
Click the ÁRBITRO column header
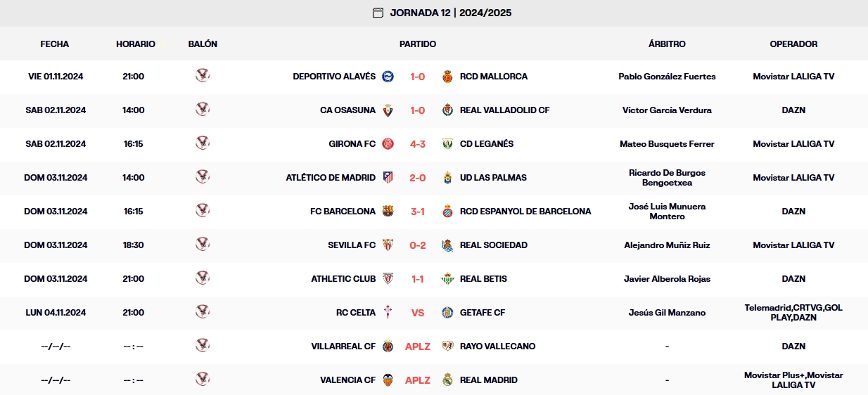(x=667, y=44)
